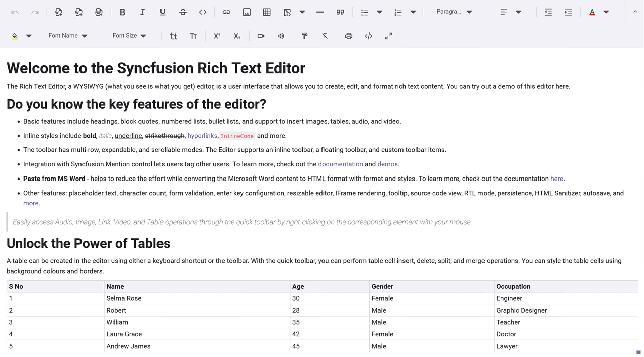Maximize the editor to full screen
This screenshot has height=357, width=644.
pyautogui.click(x=388, y=36)
